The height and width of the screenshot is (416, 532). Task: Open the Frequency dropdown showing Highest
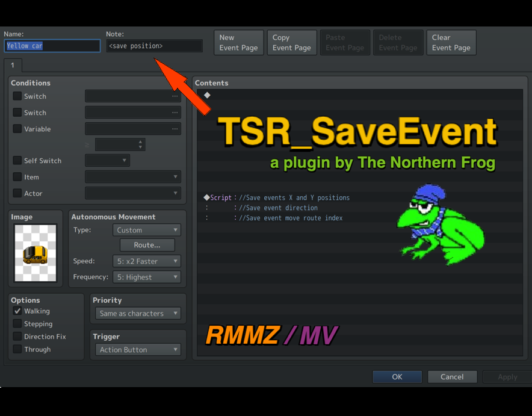click(x=147, y=277)
